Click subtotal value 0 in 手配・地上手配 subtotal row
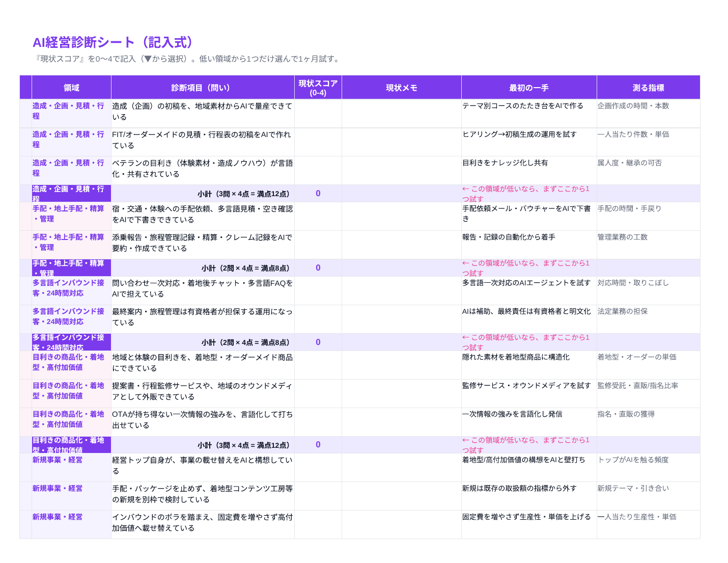This screenshot has width=728, height=563. click(318, 268)
